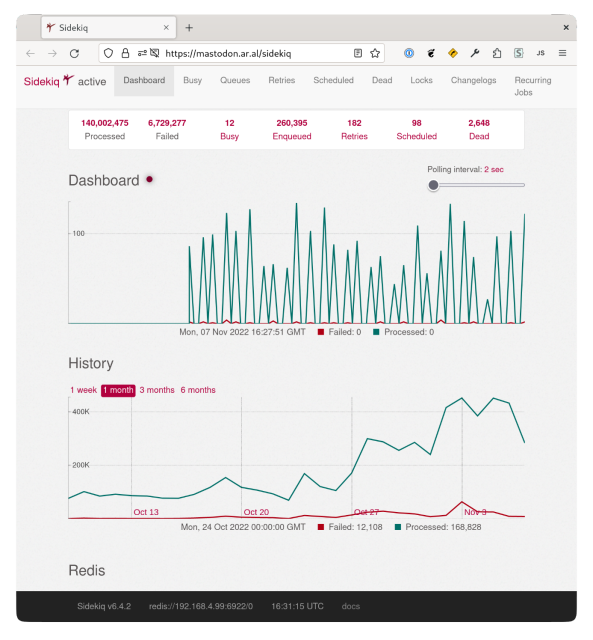Click the JS toggle extension icon
The image size is (593, 640).
pos(541,53)
